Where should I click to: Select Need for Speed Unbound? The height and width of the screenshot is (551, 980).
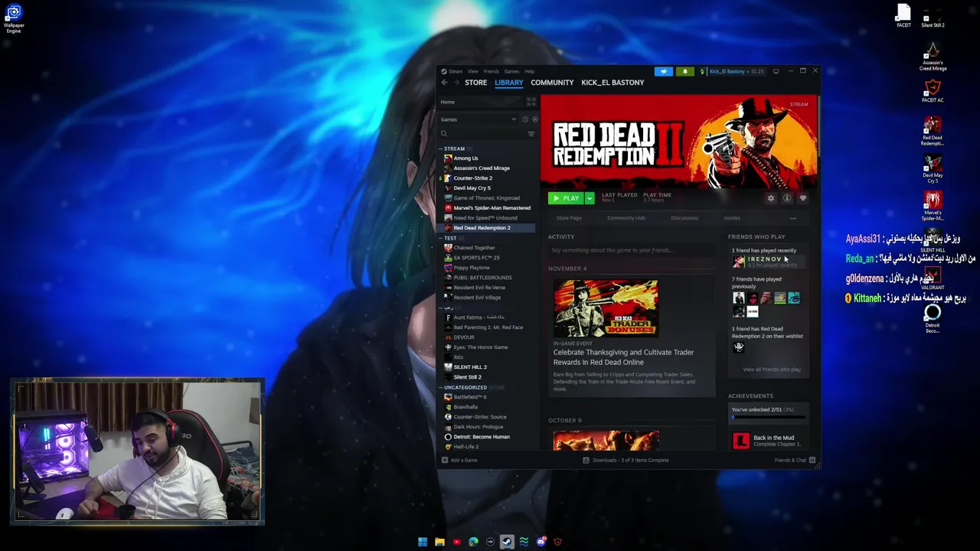(485, 218)
